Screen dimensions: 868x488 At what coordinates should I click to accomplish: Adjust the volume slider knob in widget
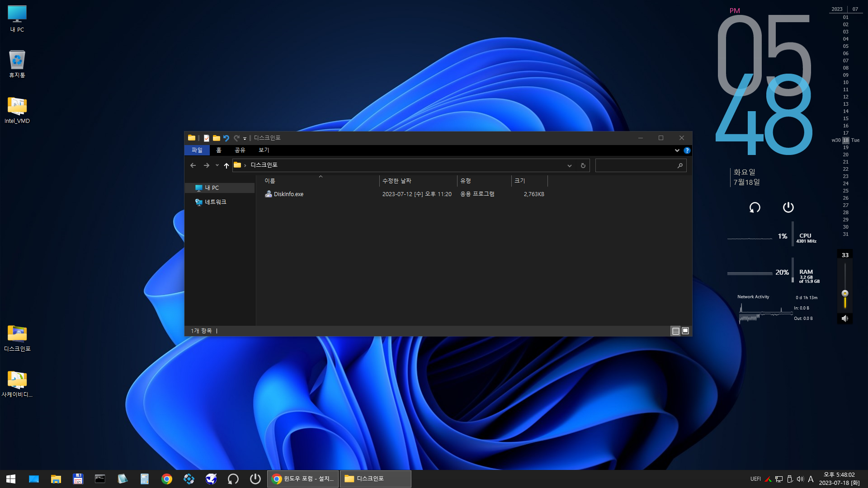(x=845, y=294)
